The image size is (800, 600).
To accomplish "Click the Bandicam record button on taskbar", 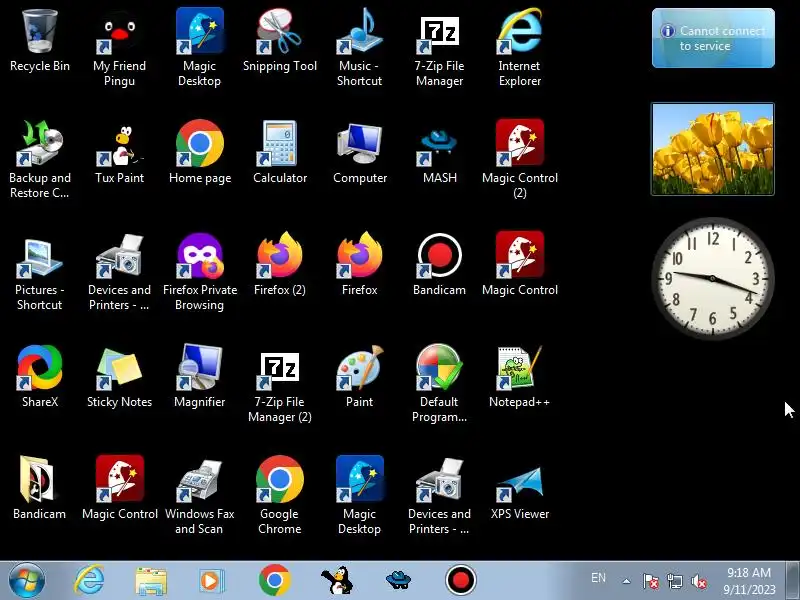I will click(x=461, y=581).
